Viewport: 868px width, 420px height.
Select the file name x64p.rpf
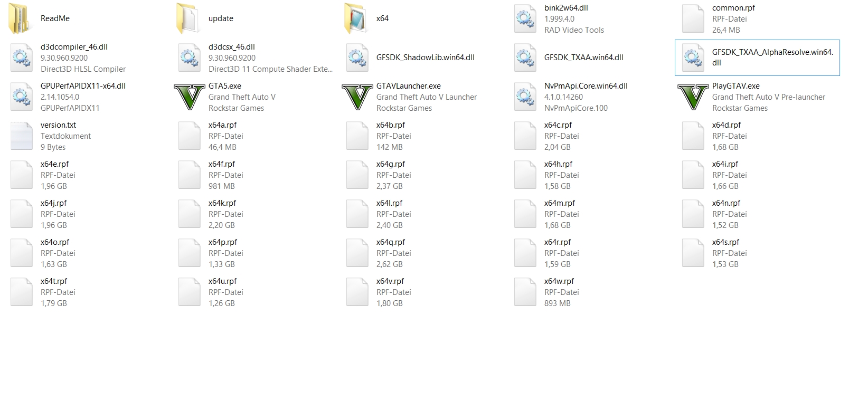(223, 242)
